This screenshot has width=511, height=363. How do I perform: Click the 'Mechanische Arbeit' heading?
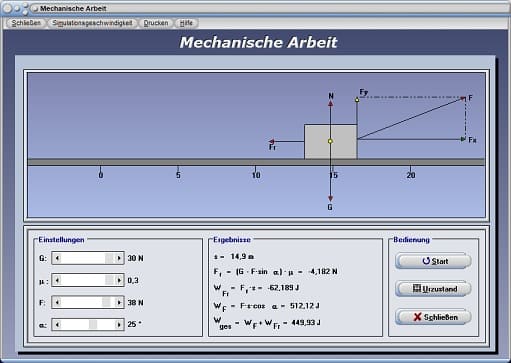tap(258, 42)
